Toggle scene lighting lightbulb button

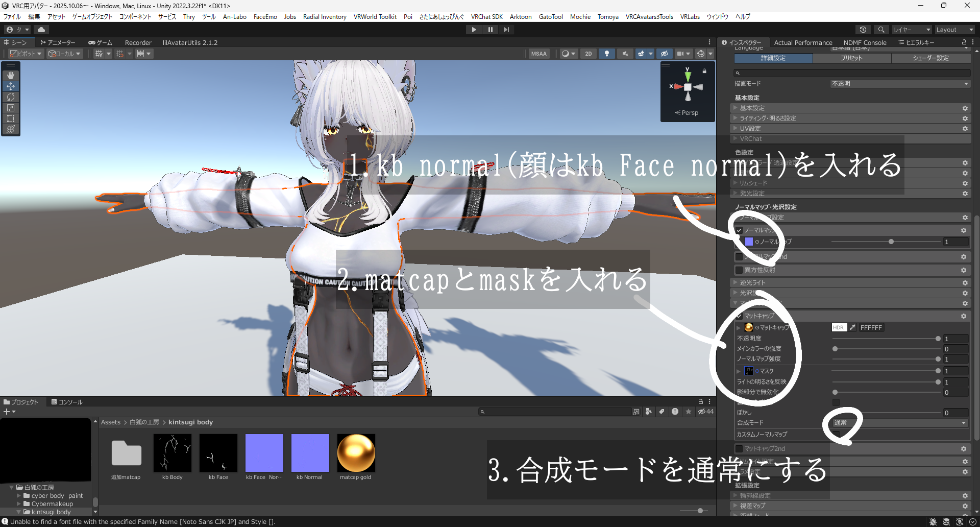[x=606, y=54]
